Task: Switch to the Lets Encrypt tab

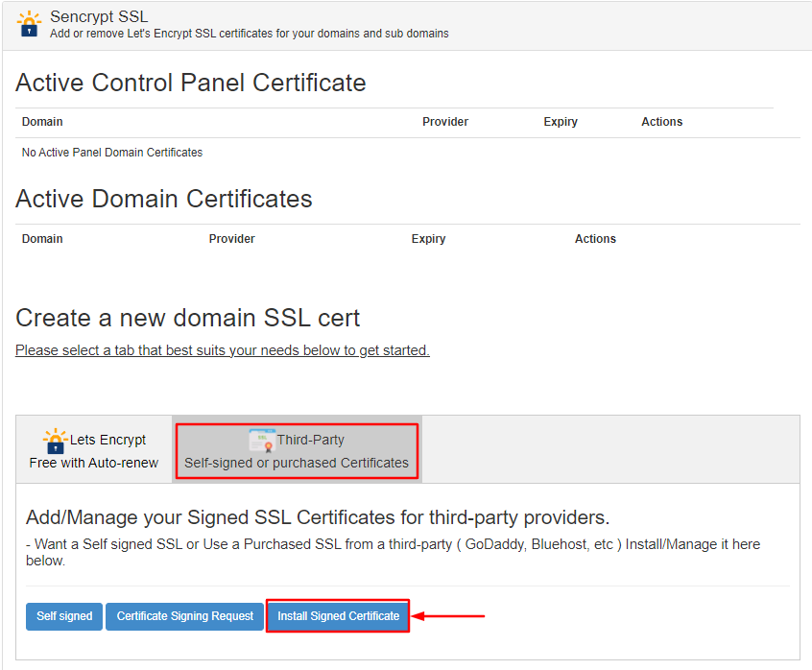Action: coord(93,449)
